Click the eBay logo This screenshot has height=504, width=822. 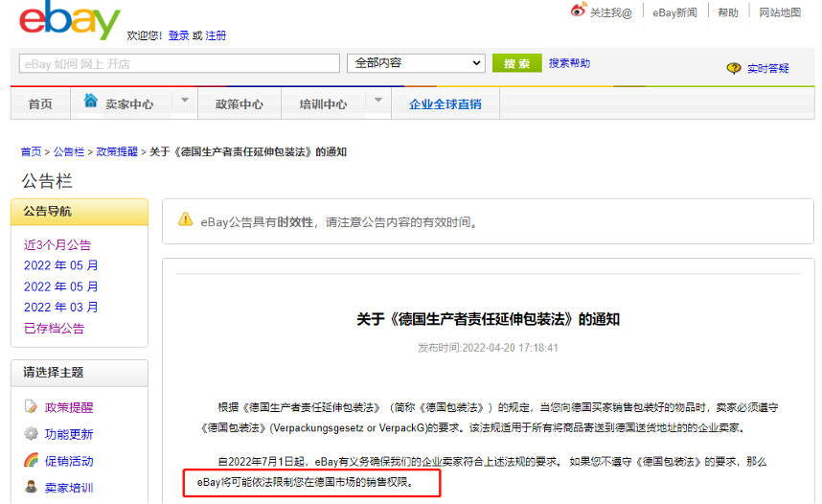pyautogui.click(x=70, y=22)
